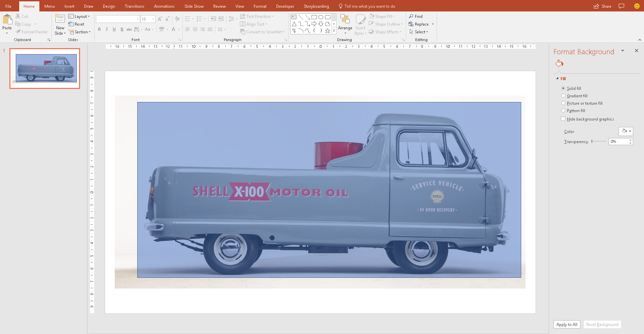This screenshot has width=644, height=334.
Task: Check Hide background graphics
Action: (563, 119)
